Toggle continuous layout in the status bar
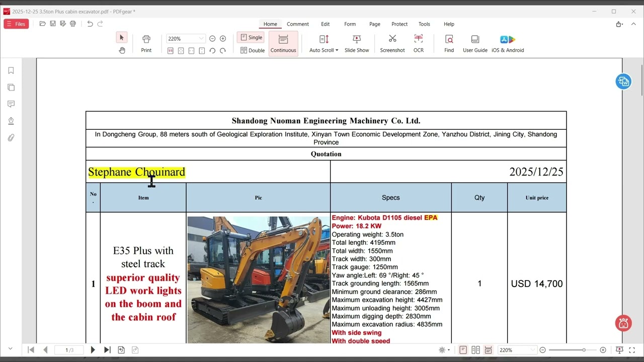 [x=488, y=350]
